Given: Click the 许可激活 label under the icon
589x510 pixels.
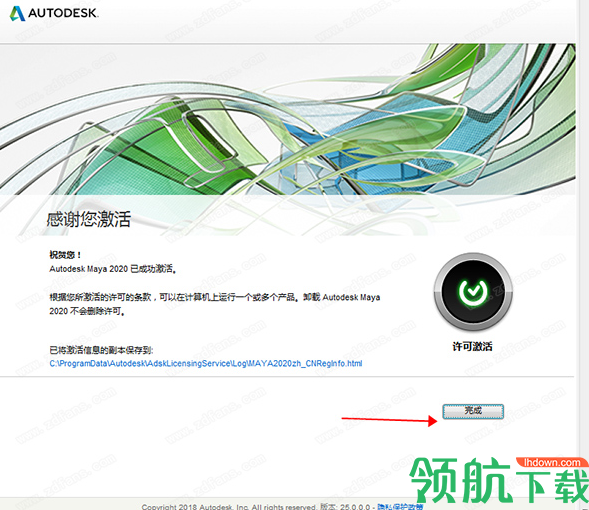Looking at the screenshot, I should point(473,346).
